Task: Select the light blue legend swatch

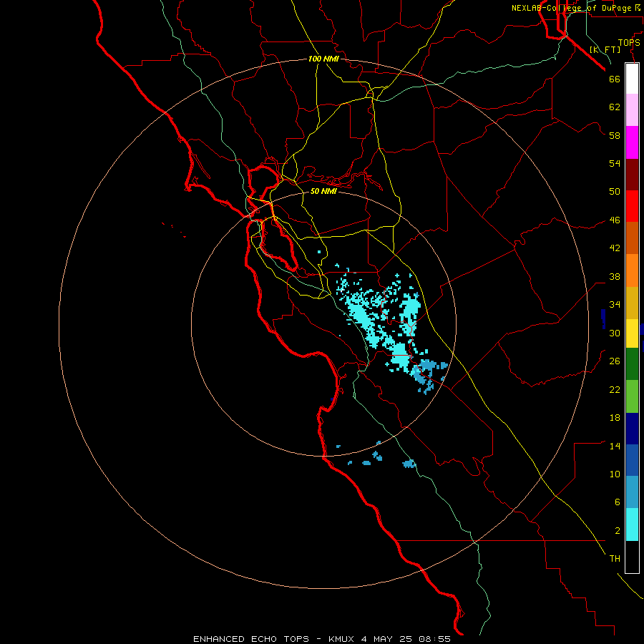Action: 632,492
